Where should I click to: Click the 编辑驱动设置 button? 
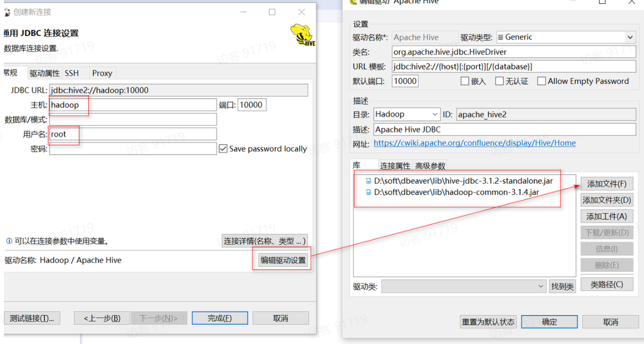283,260
